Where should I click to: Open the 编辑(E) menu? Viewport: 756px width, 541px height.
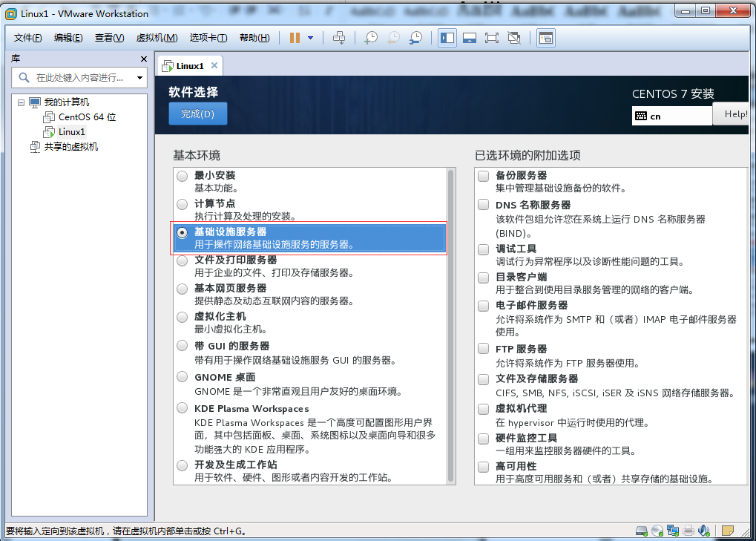pyautogui.click(x=68, y=38)
